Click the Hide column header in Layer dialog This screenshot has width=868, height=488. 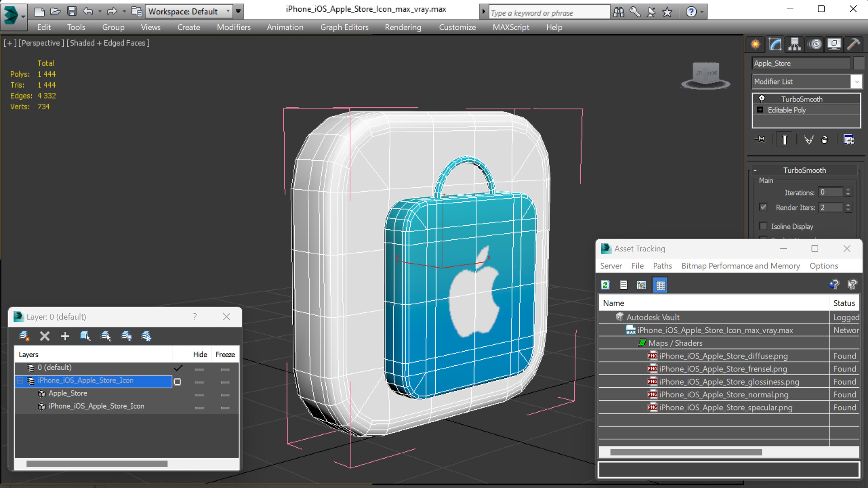coord(200,354)
